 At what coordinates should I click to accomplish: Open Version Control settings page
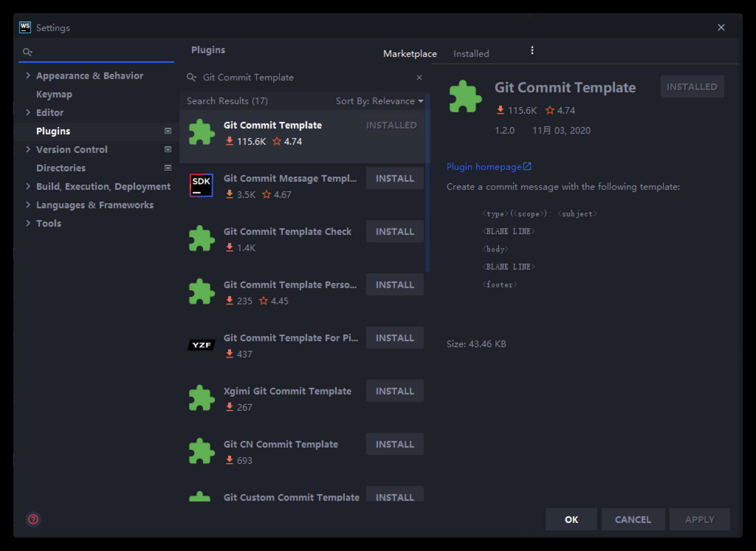pyautogui.click(x=72, y=150)
